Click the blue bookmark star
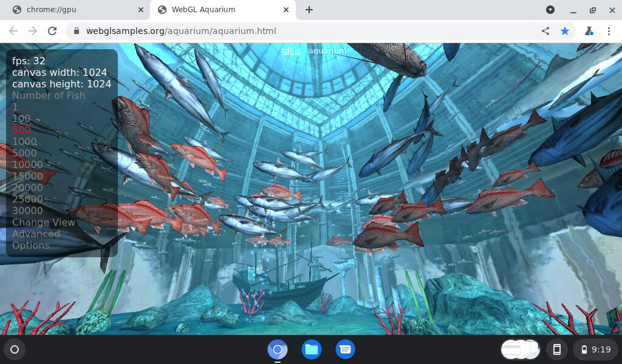Viewport: 622px width, 364px height. (565, 31)
